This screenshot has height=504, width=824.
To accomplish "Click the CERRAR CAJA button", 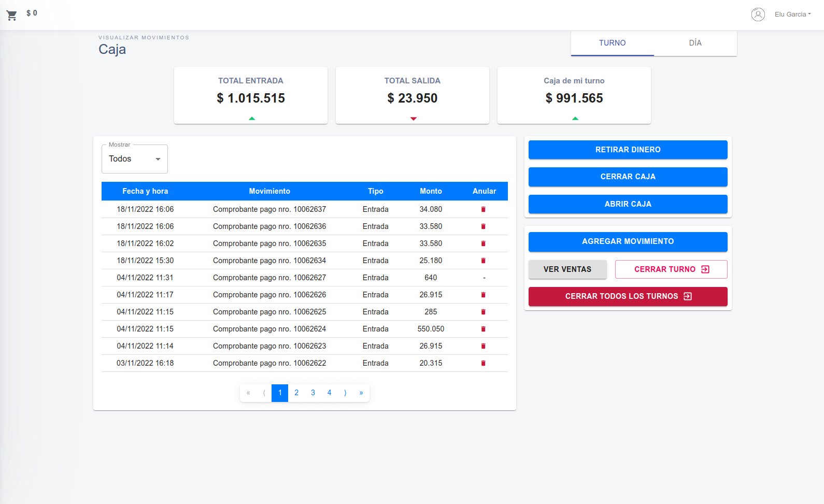I will (x=628, y=177).
